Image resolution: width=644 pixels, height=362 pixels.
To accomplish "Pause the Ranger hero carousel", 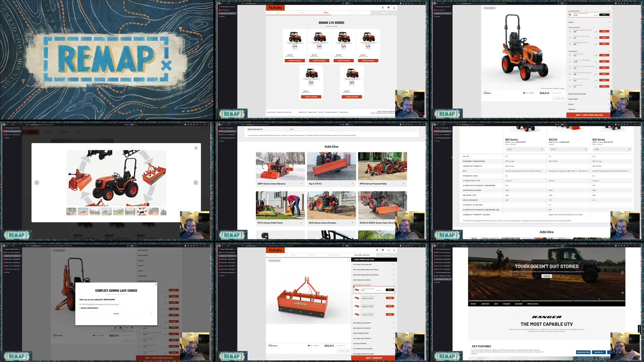I will 622,293.
